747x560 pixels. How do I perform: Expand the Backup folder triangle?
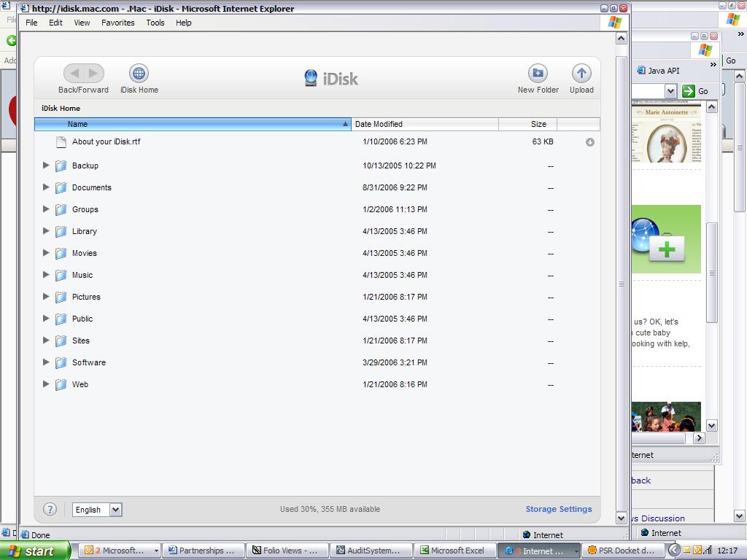46,166
